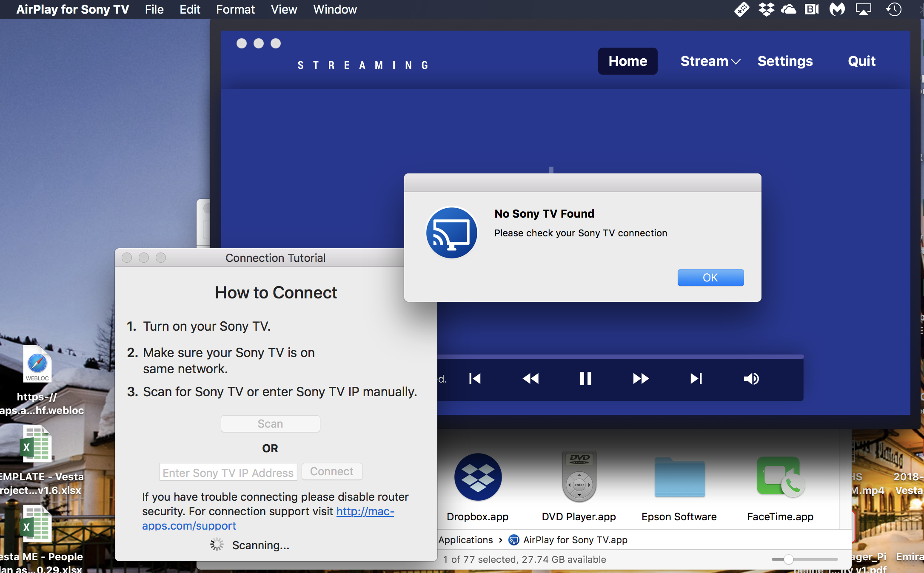The image size is (924, 573).
Task: Click the fast-forward icon
Action: (x=641, y=378)
